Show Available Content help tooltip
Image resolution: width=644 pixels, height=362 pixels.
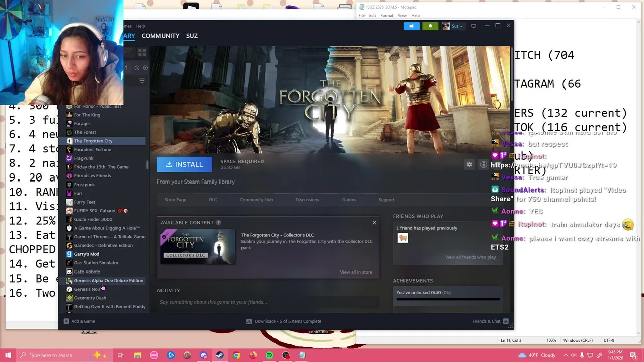point(218,222)
